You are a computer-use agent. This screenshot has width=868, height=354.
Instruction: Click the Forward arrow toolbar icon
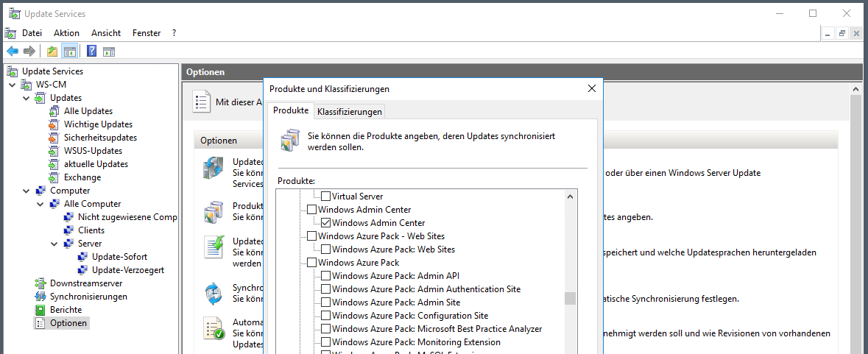pos(29,52)
